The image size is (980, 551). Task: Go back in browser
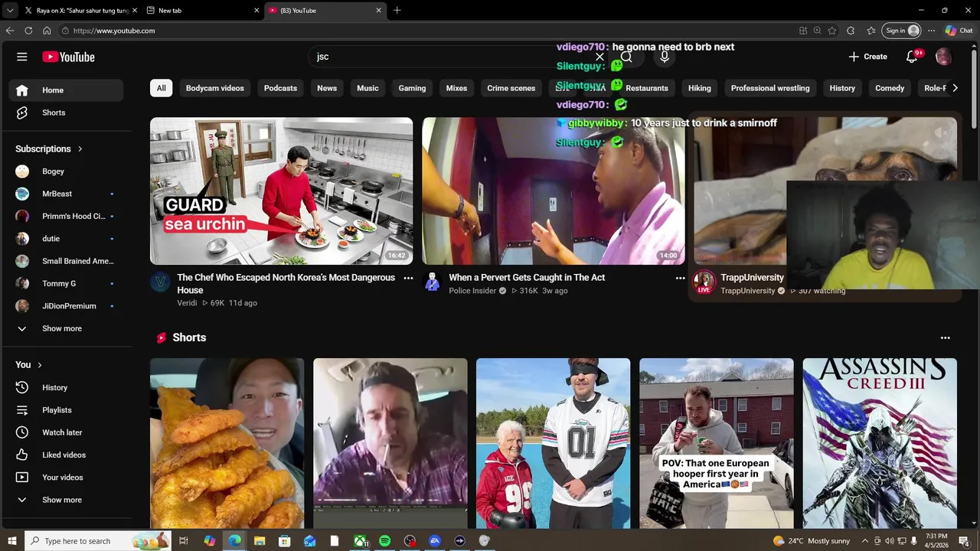(x=10, y=31)
